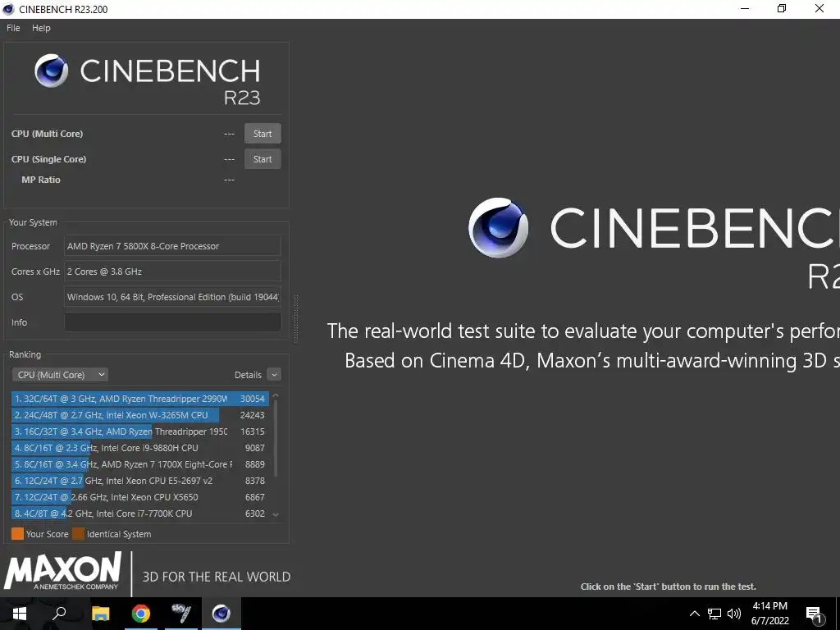
Task: Click the 30054 score in the ranking
Action: click(253, 399)
